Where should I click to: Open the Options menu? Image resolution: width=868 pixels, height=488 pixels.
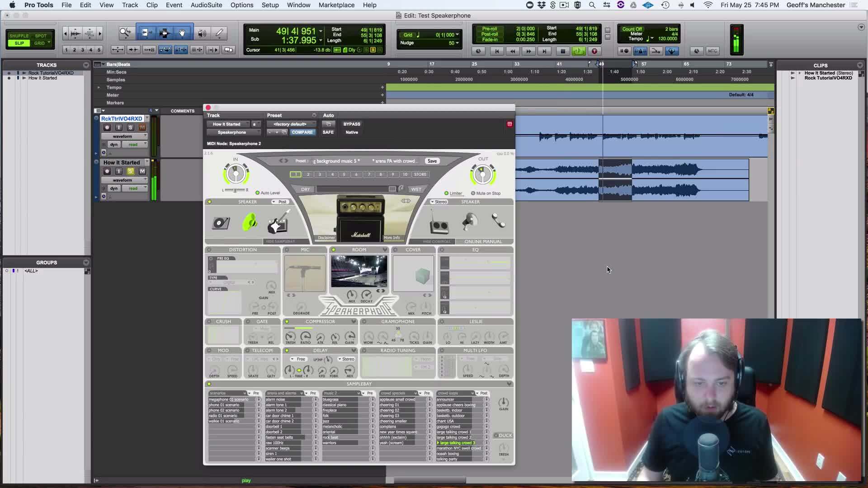(x=242, y=5)
